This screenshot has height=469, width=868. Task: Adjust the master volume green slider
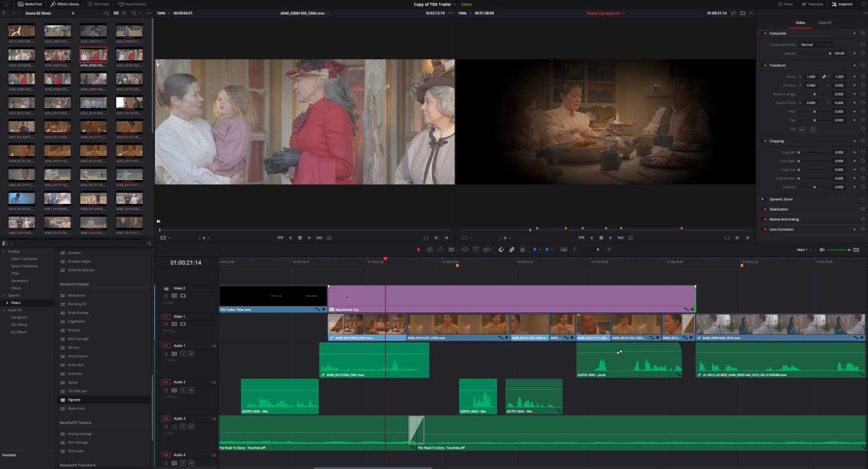pos(839,249)
